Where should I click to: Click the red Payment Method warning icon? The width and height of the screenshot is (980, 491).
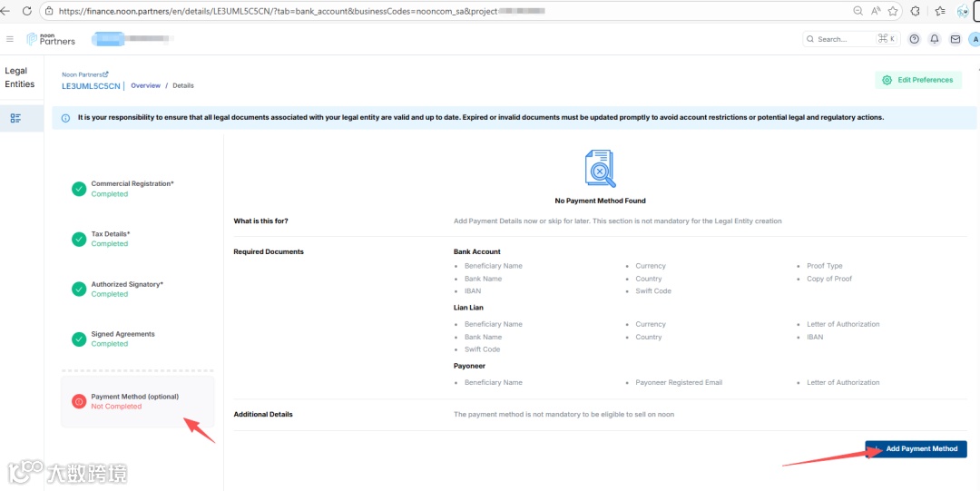coord(79,401)
